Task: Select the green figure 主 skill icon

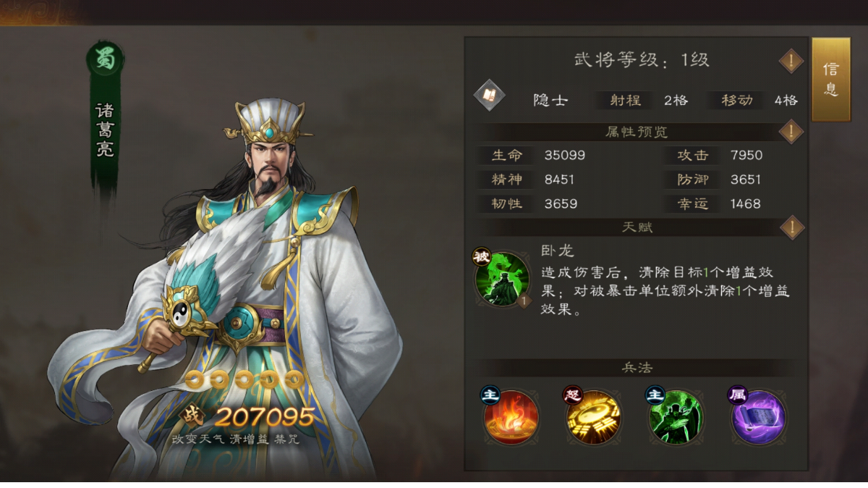Action: pos(675,416)
